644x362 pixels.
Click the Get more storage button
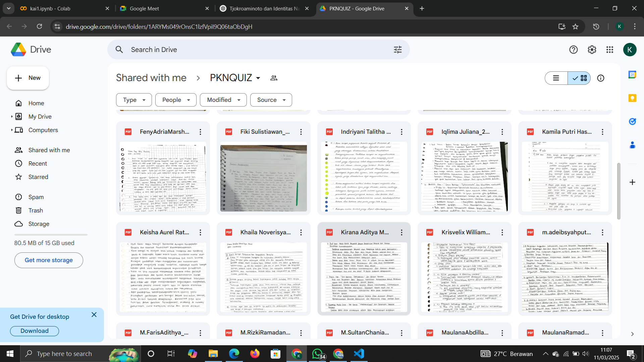coord(49,260)
